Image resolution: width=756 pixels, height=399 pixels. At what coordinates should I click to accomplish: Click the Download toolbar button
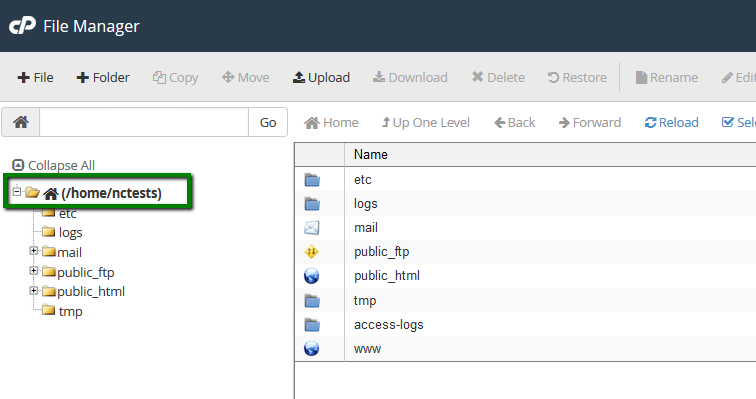(410, 78)
